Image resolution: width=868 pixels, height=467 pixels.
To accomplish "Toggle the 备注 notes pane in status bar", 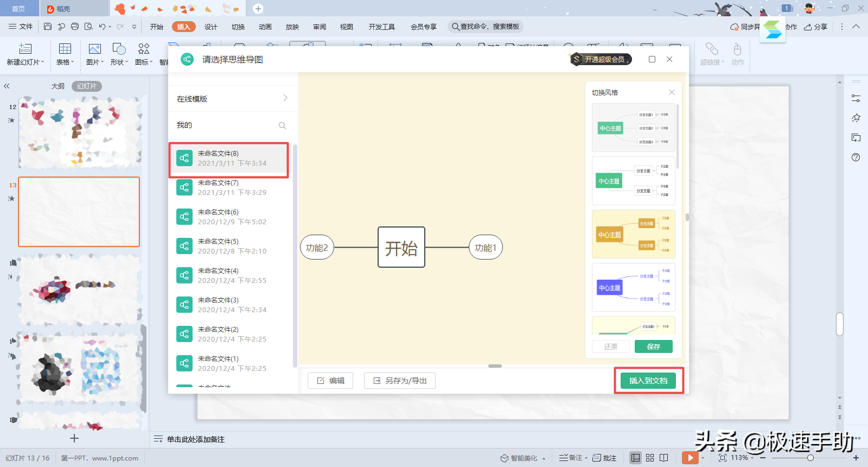I will click(x=571, y=458).
